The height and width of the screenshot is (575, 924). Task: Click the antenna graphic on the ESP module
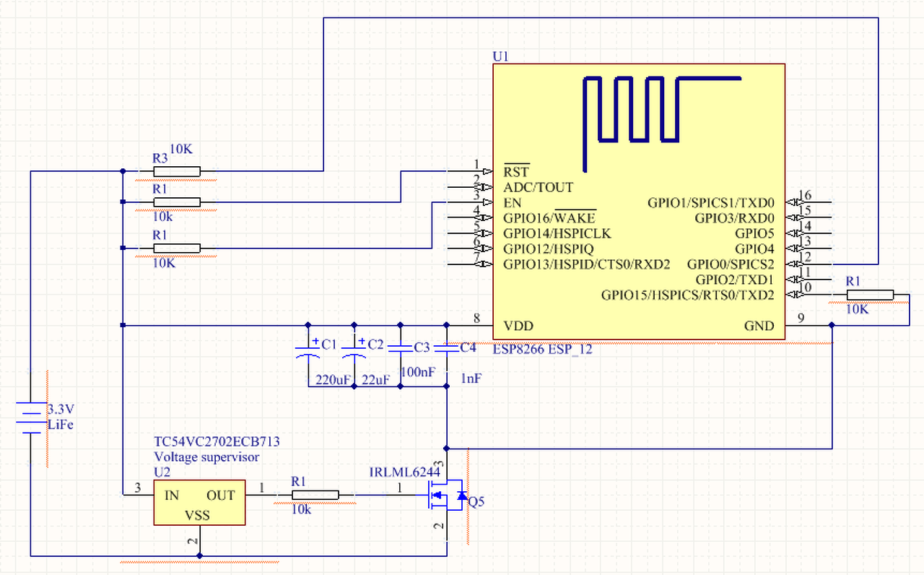(x=661, y=119)
